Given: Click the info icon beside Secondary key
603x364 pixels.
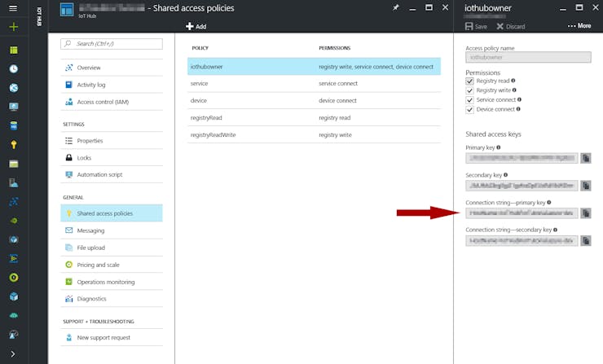Looking at the screenshot, I should (506, 175).
